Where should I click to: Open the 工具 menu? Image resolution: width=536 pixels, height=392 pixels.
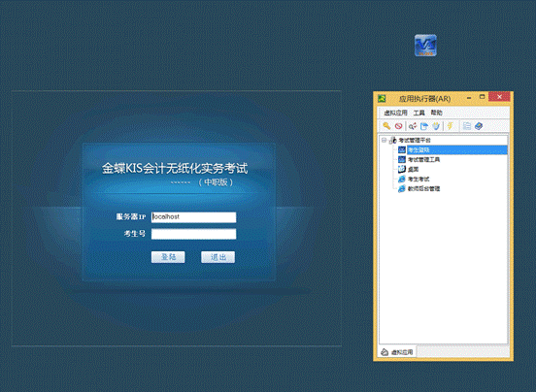[x=419, y=113]
